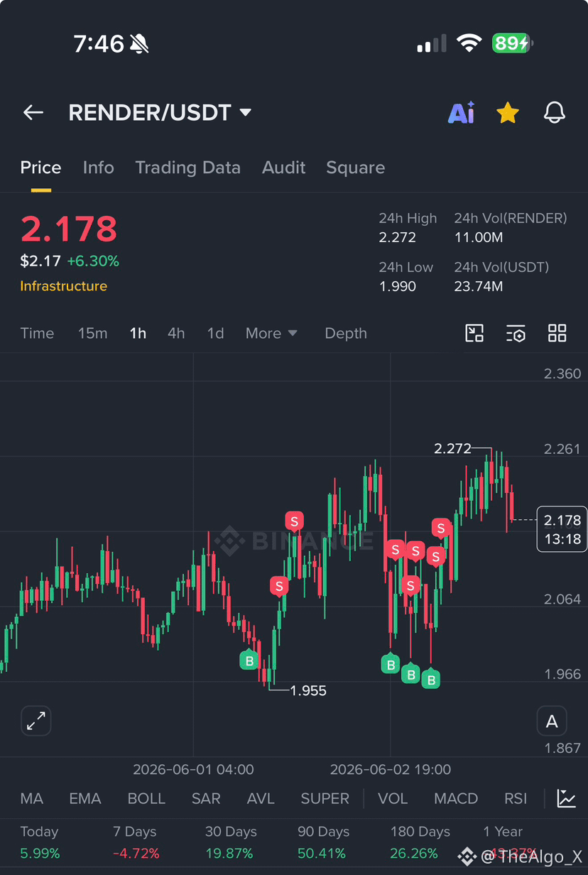Toggle the MA indicator
The height and width of the screenshot is (875, 588).
32,798
